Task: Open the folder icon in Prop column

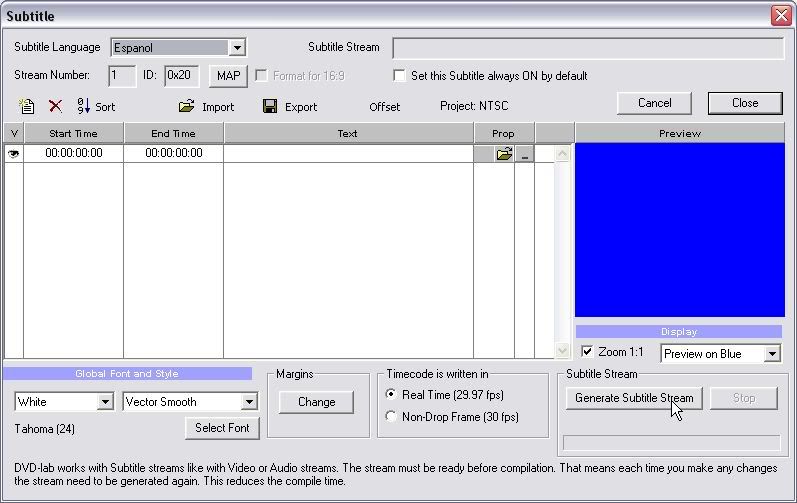Action: point(504,154)
